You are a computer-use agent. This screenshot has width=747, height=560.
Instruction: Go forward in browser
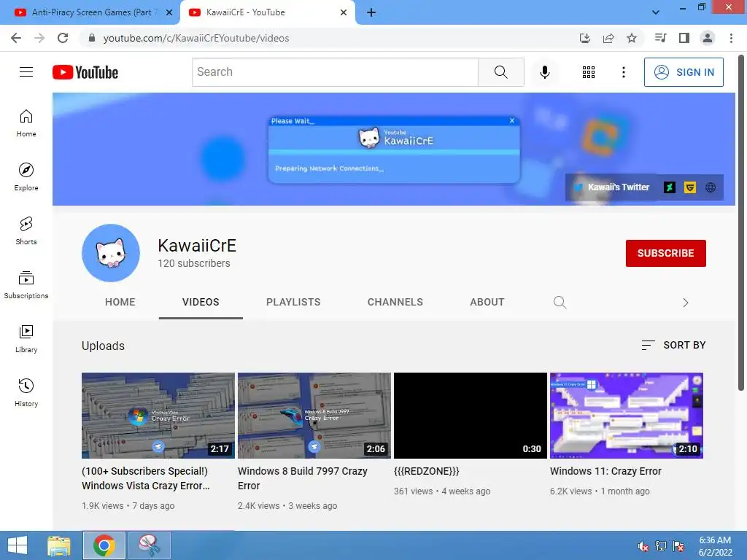coord(39,38)
